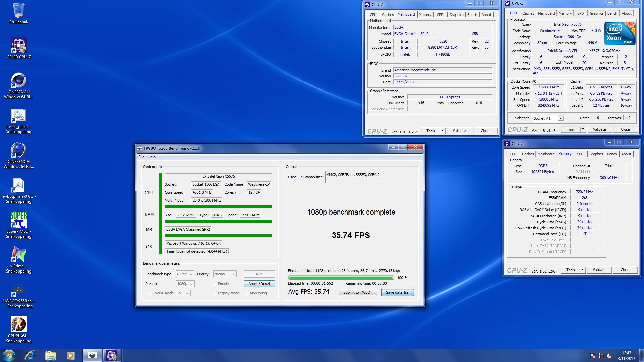This screenshot has height=362, width=644.
Task: Click green CPU detection bar
Action: (x=218, y=207)
